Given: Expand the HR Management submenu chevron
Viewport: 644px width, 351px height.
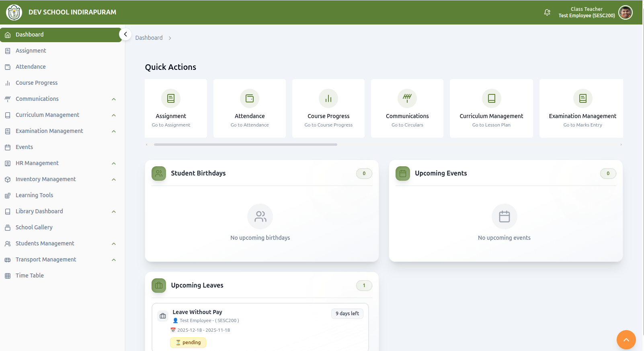Looking at the screenshot, I should [x=114, y=163].
